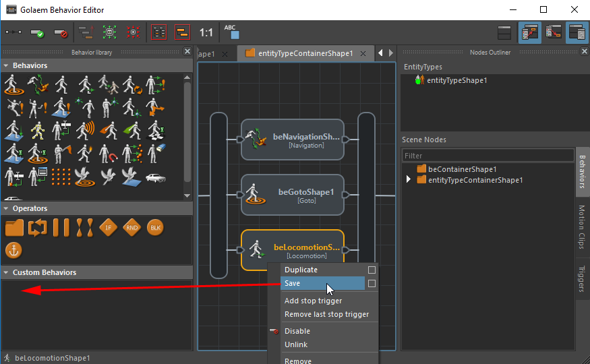Choose the figure with magnet behavior icon
The height and width of the screenshot is (364, 590).
point(109,154)
